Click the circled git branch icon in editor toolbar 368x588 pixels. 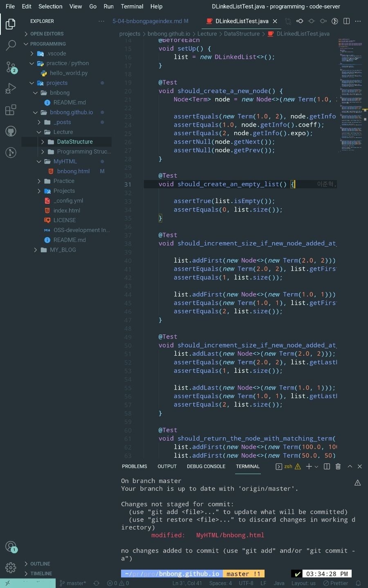(334, 21)
